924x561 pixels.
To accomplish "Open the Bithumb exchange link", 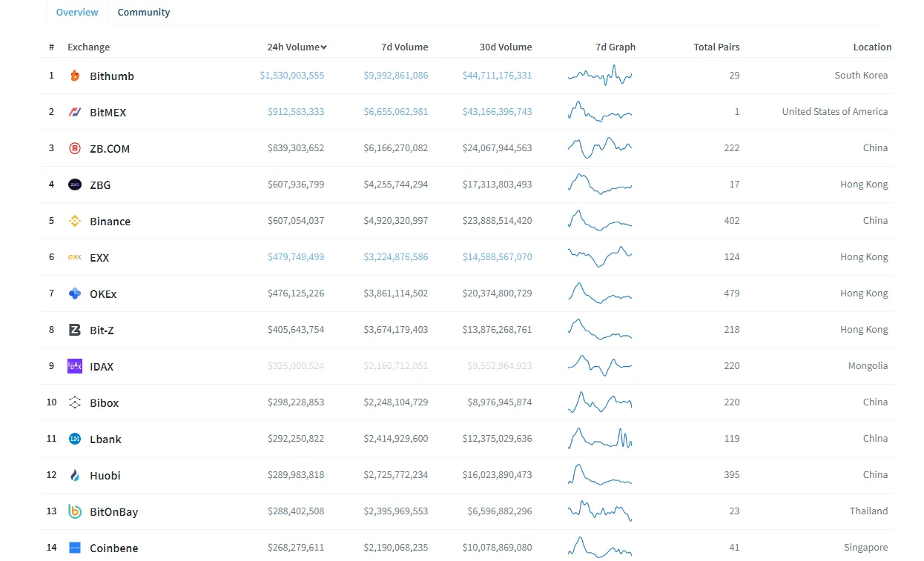I will (112, 76).
